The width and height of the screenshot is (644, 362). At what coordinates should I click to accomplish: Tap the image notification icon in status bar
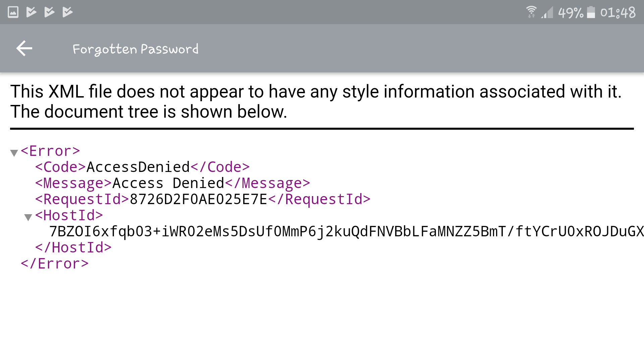13,12
